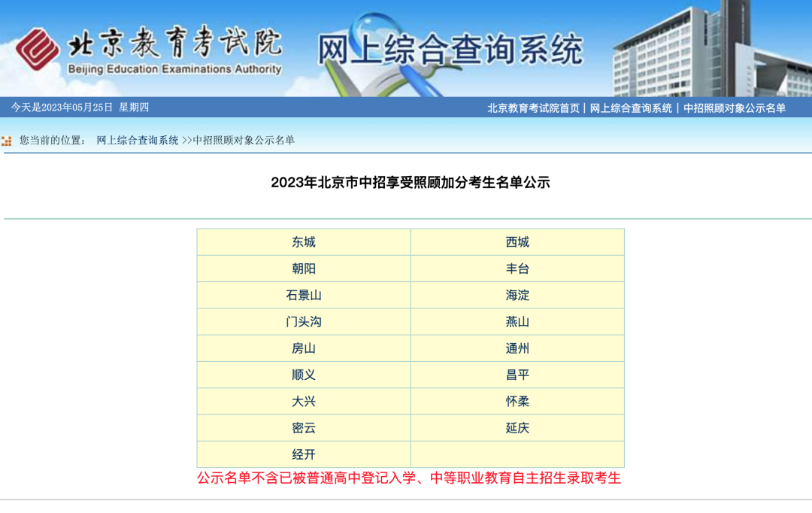
Task: Choose the 燕山 district link
Action: pyautogui.click(x=517, y=322)
